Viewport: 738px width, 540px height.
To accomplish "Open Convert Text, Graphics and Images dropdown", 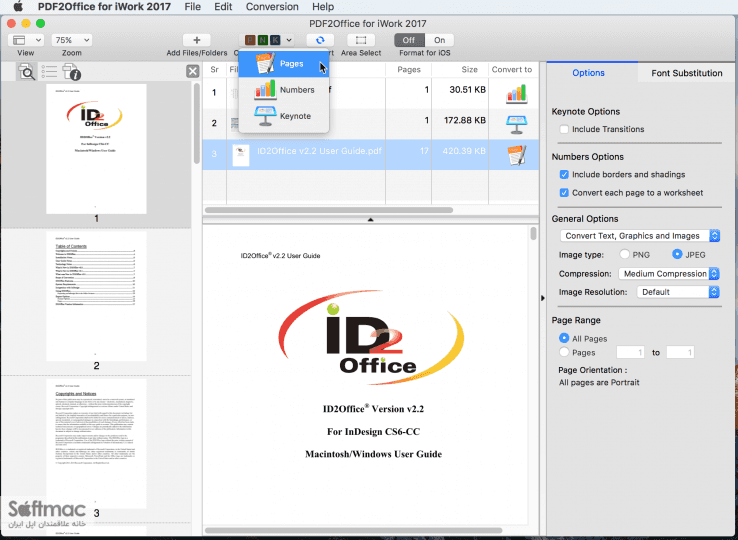I will 640,235.
